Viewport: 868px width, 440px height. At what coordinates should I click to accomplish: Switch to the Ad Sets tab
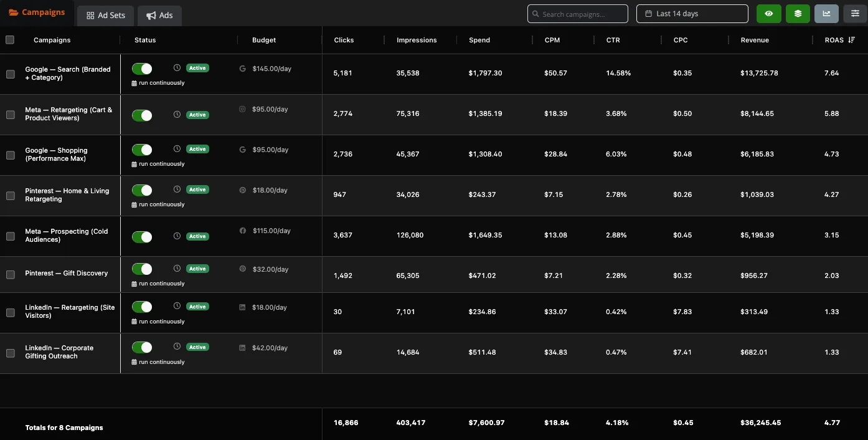point(106,15)
